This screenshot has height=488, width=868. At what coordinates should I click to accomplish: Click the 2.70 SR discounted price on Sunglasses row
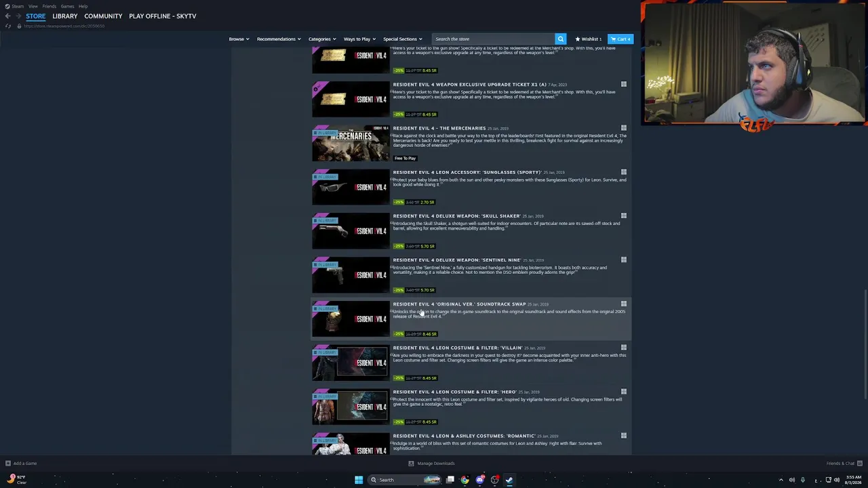(x=428, y=202)
